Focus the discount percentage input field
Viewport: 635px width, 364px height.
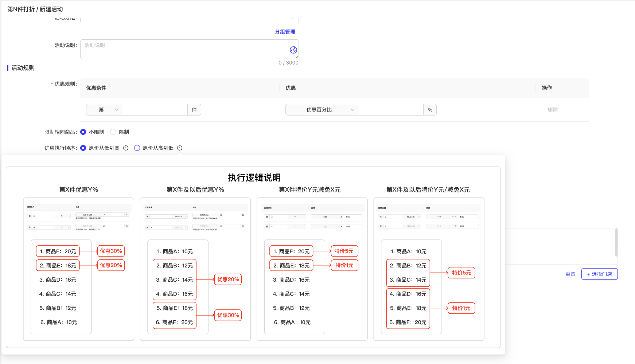coord(391,110)
